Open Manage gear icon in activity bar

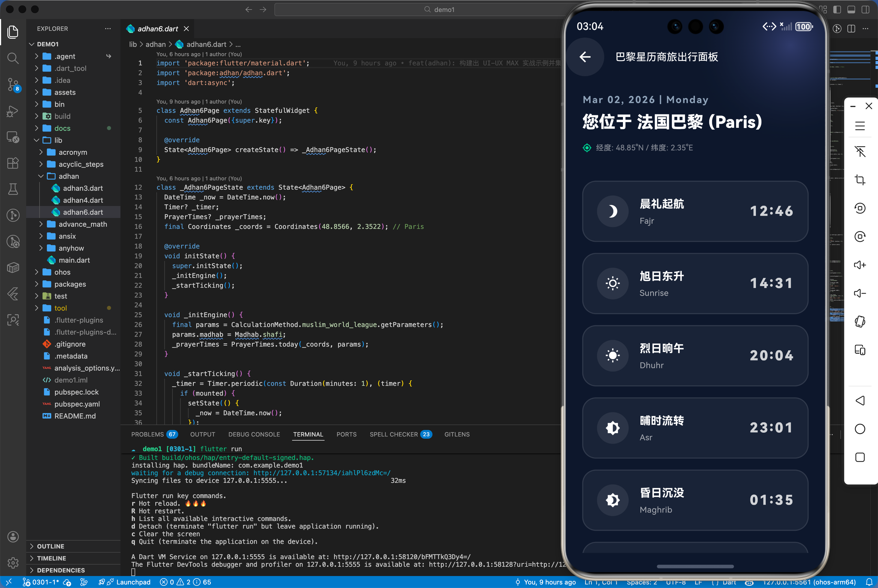pyautogui.click(x=13, y=562)
